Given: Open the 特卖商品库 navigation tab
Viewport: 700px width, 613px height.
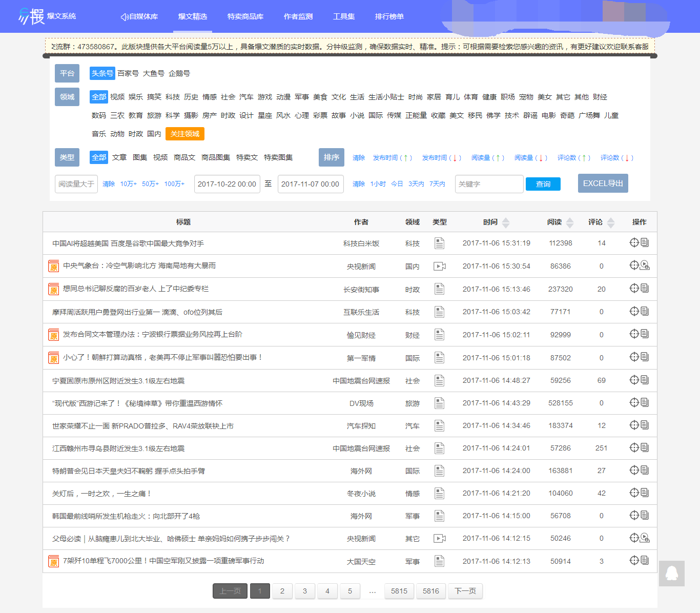Looking at the screenshot, I should (x=245, y=16).
